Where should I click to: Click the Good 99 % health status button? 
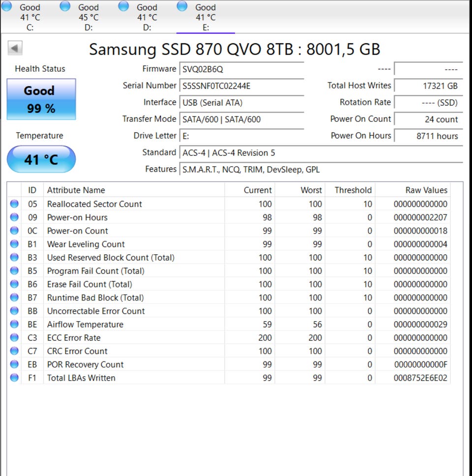(41, 99)
